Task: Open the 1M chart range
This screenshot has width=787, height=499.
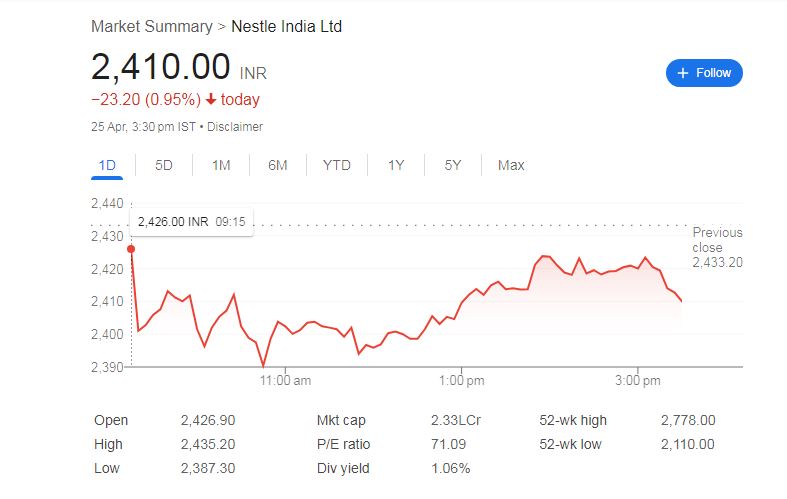Action: pyautogui.click(x=221, y=165)
